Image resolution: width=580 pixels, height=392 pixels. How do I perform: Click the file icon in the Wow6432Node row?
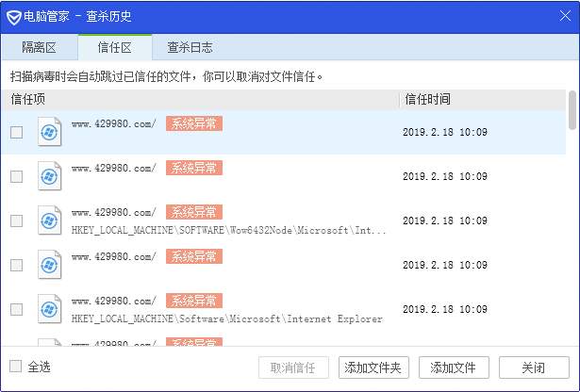50,220
